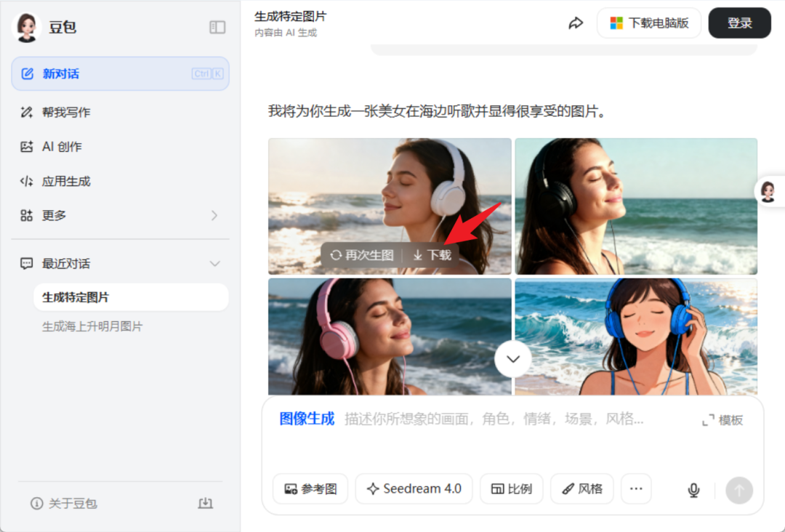Open the 比例 aspect ratio options
Screen dimensions: 785x532
(511, 489)
